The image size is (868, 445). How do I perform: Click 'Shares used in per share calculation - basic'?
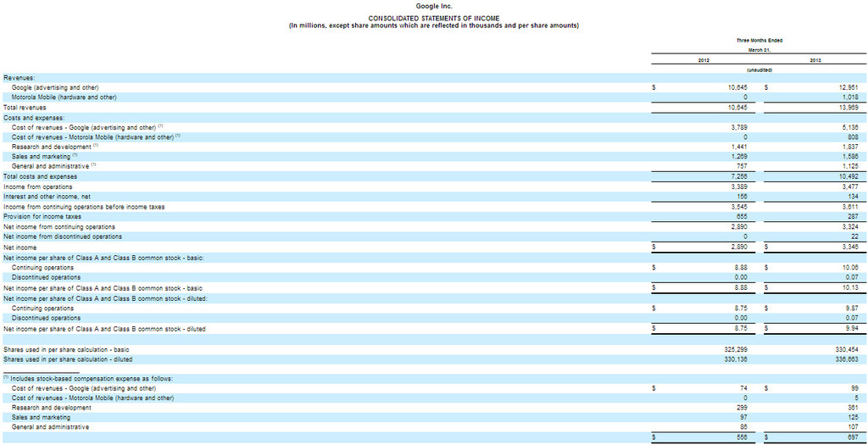coord(66,350)
